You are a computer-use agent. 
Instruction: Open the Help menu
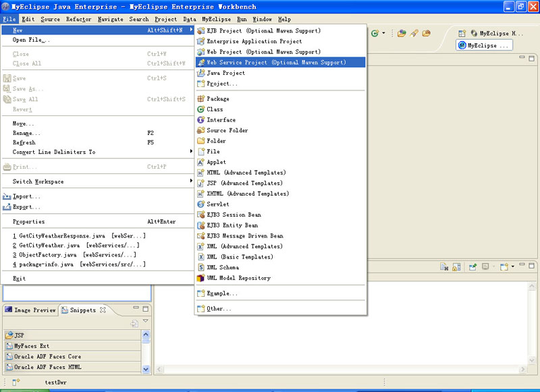coord(283,19)
